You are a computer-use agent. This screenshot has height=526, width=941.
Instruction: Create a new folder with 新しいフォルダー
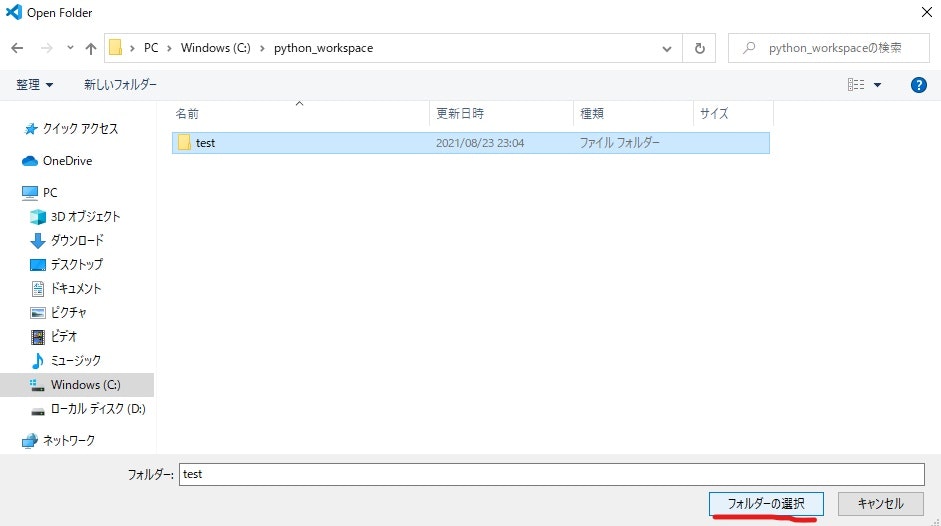[120, 85]
